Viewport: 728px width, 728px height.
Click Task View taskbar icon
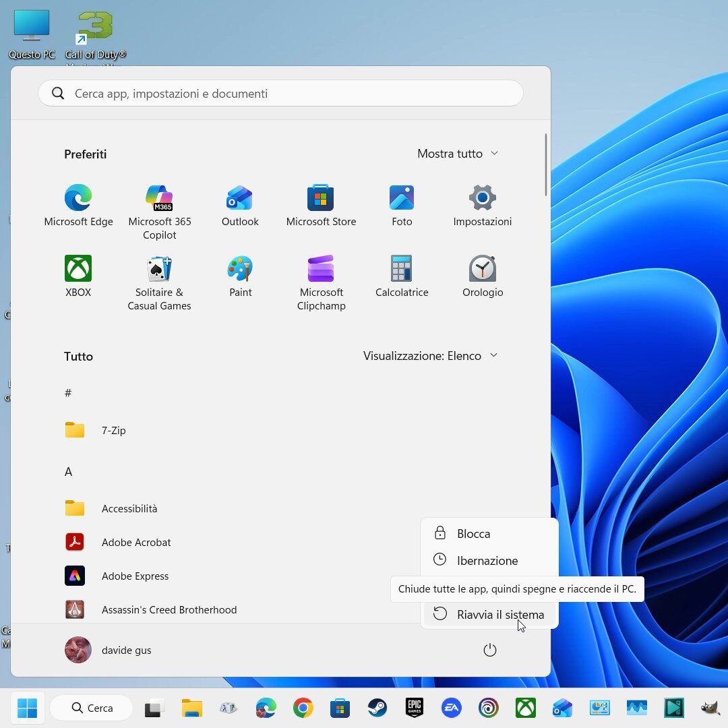coord(154,708)
